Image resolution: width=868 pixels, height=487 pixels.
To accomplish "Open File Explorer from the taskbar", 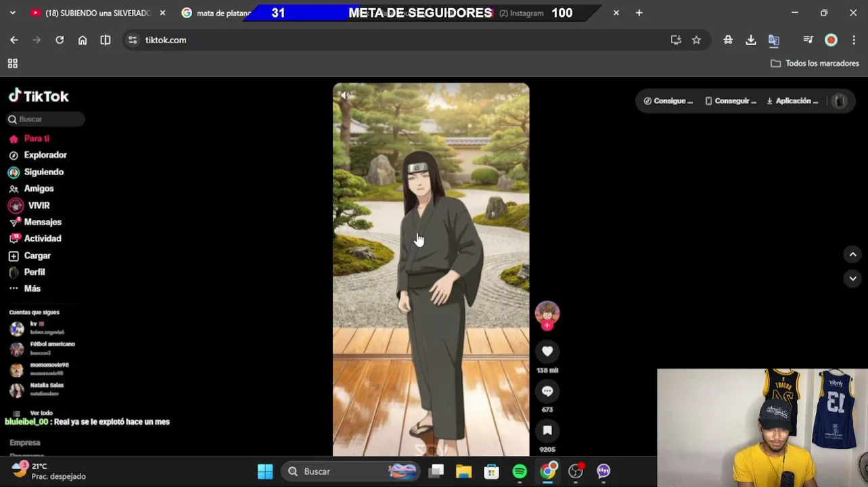I will coord(463,471).
